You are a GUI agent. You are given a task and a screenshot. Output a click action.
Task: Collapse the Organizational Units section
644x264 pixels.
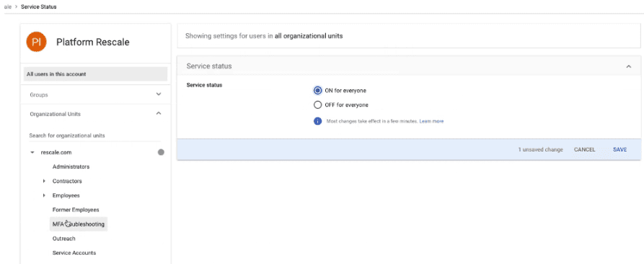tap(159, 114)
